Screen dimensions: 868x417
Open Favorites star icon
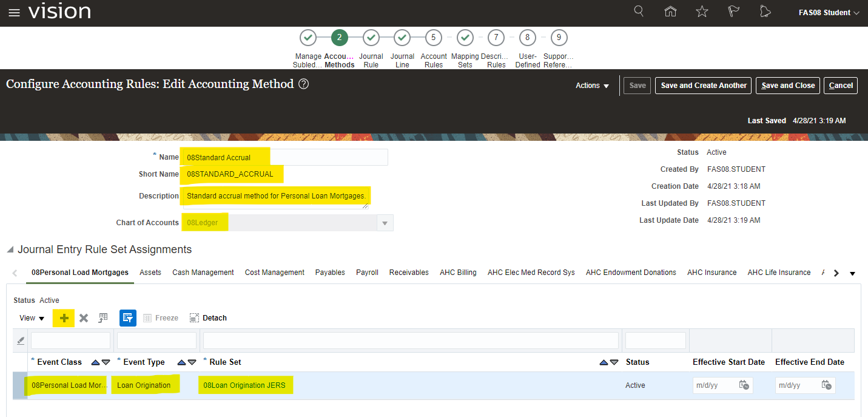point(702,12)
